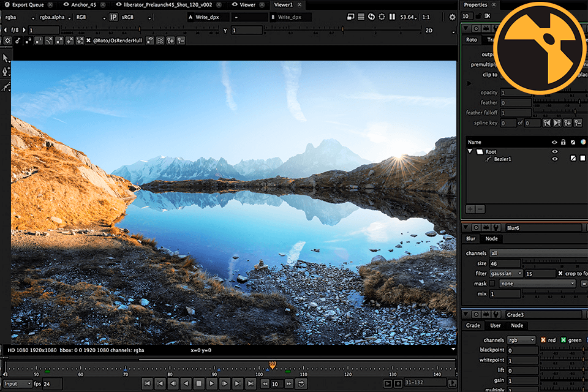
Task: Open the rgba.alpha channel dropdown
Action: coord(55,17)
